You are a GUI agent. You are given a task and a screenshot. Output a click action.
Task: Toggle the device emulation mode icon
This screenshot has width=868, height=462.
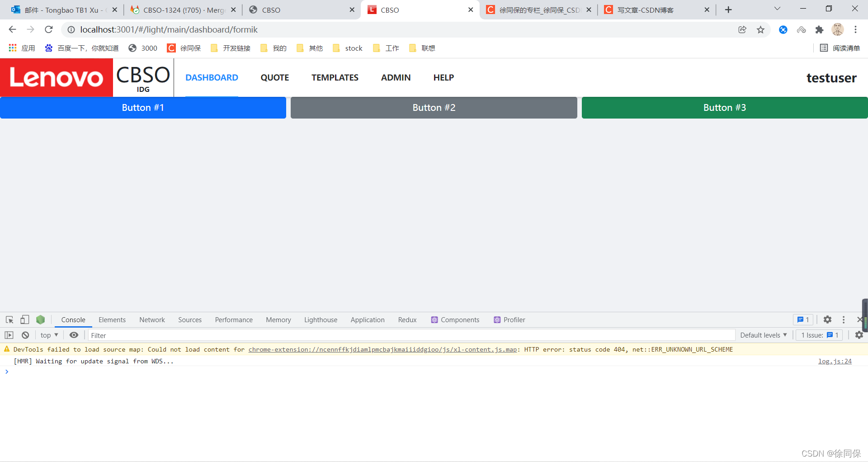point(24,319)
